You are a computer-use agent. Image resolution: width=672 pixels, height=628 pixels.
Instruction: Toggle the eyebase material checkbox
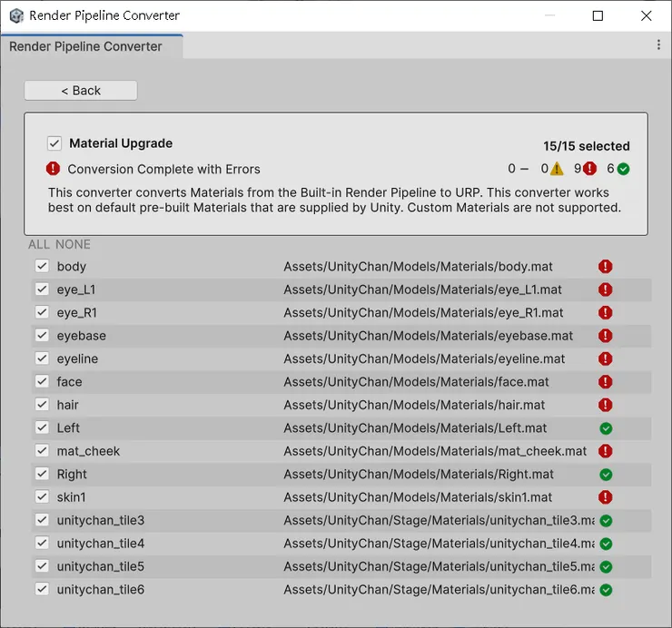42,336
